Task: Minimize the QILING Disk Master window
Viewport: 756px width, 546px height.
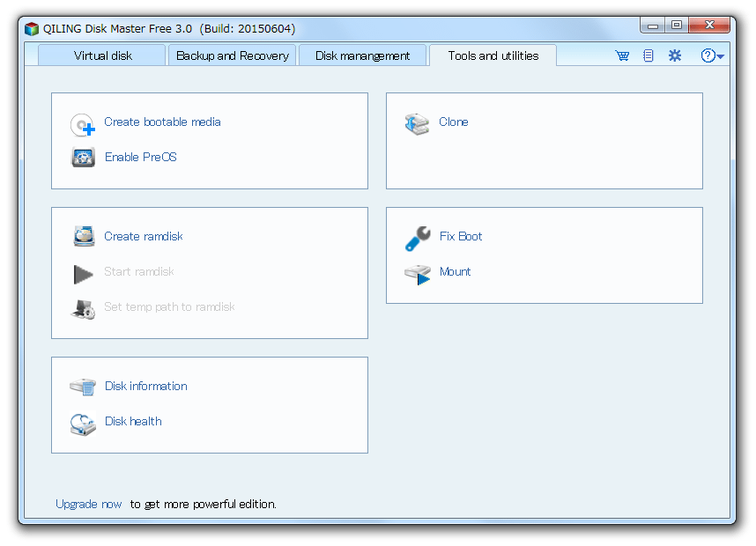Action: [652, 26]
